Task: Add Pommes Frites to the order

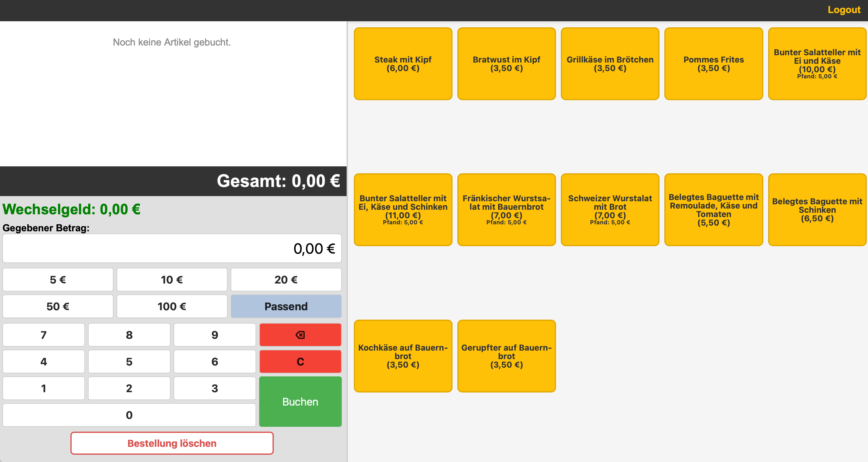Action: tap(713, 64)
